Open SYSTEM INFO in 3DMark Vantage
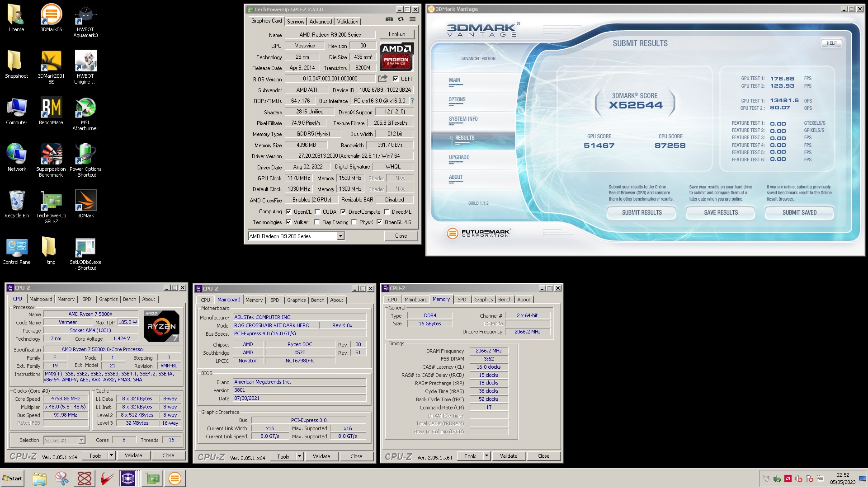 pyautogui.click(x=463, y=119)
